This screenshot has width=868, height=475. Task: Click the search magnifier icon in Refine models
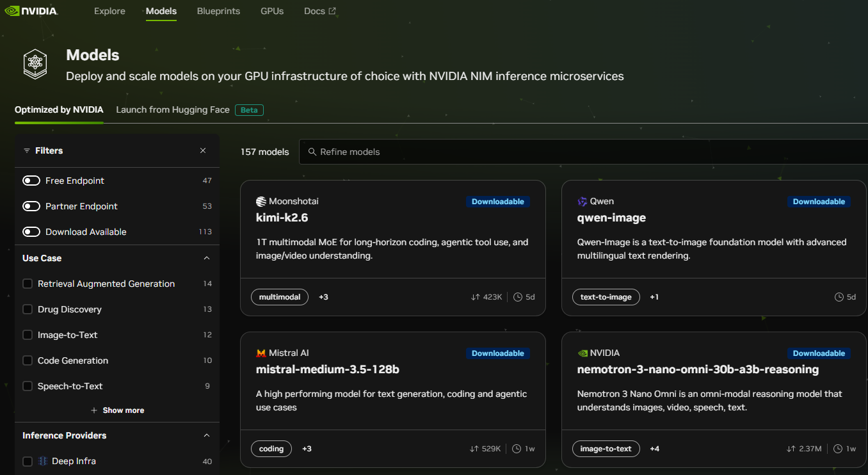(x=312, y=152)
